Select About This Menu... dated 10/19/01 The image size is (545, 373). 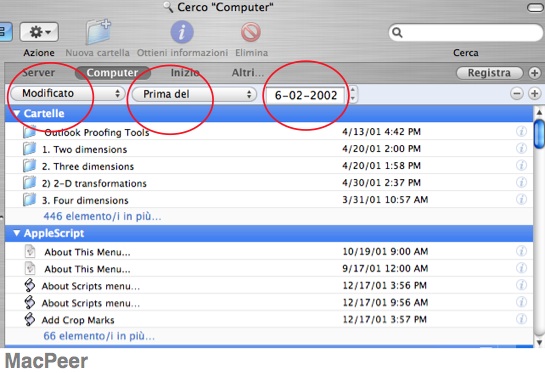269,251
